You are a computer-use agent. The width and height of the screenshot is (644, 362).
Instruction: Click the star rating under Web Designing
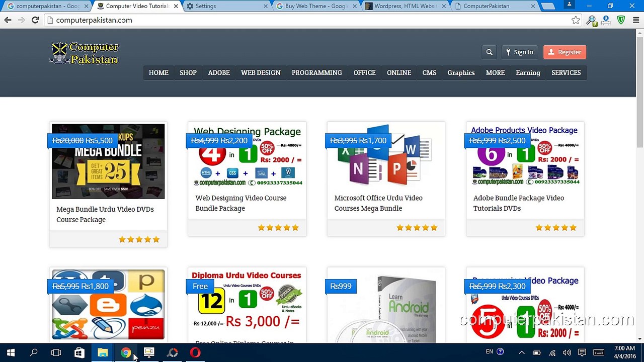(x=278, y=228)
